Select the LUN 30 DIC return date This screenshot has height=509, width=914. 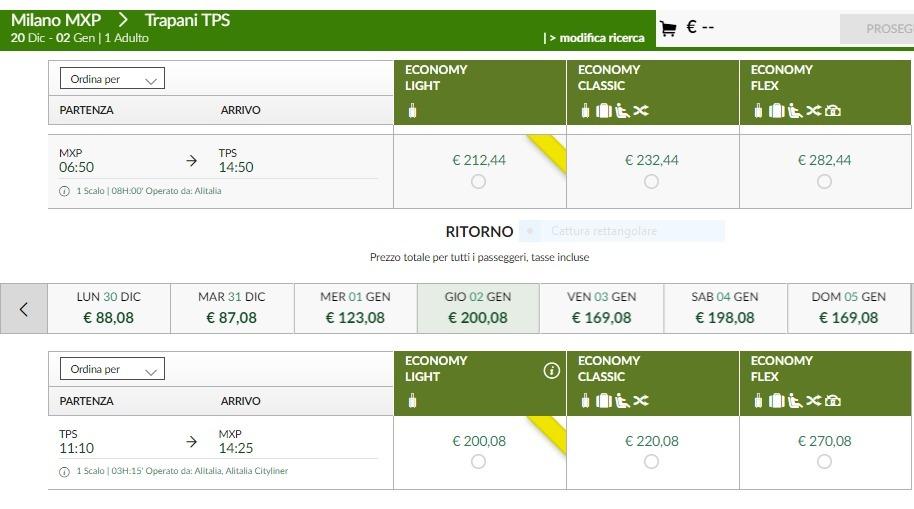(x=109, y=308)
